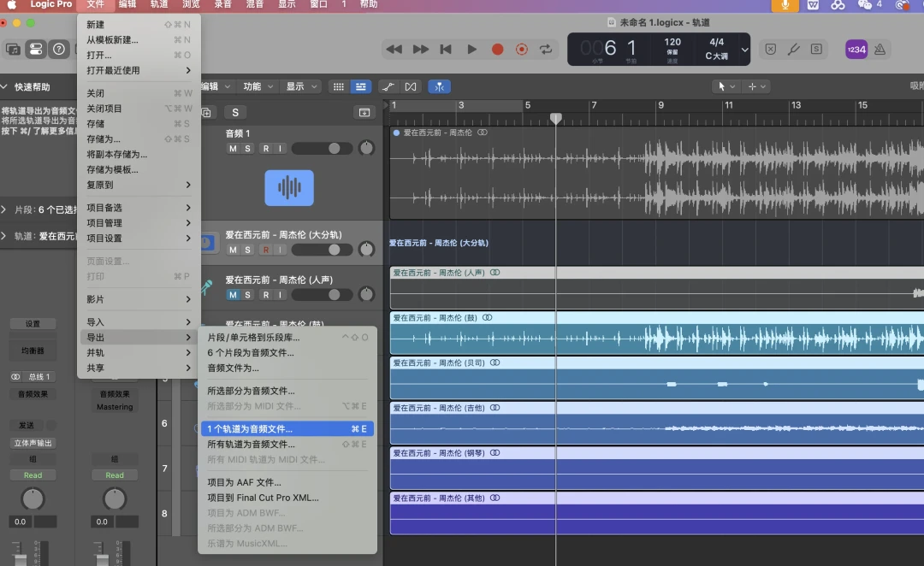
Task: Toggle the purple 1234 count-in button
Action: tap(856, 50)
